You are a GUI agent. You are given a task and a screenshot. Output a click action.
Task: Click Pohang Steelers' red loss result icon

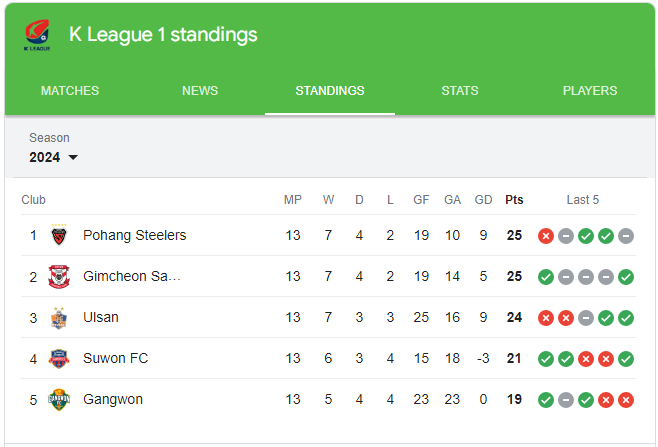pyautogui.click(x=546, y=236)
